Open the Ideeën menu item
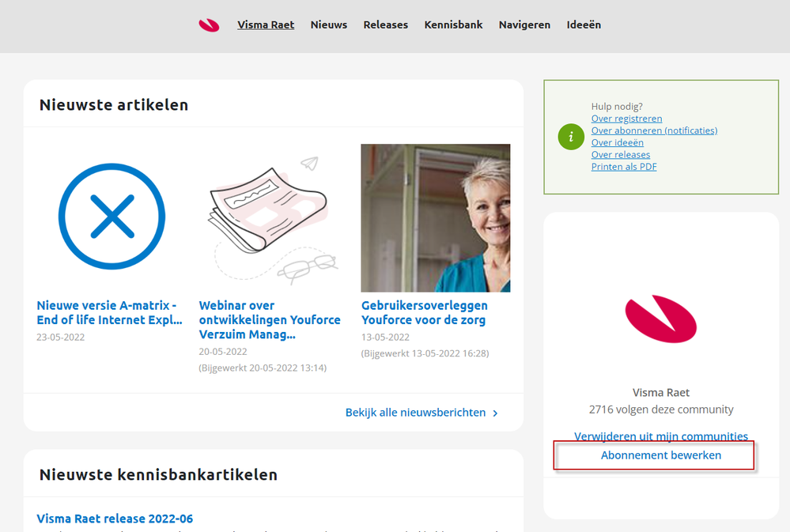This screenshot has height=532, width=790. [x=584, y=25]
